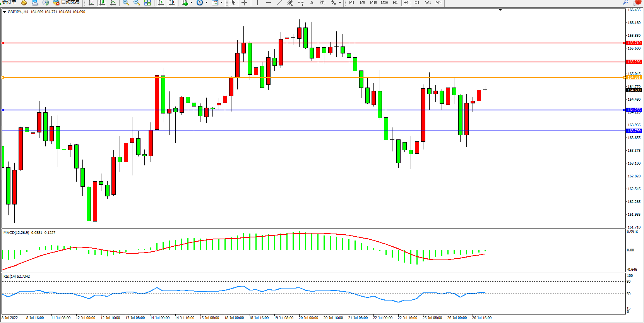Select the text label 'A' tool

point(312,3)
